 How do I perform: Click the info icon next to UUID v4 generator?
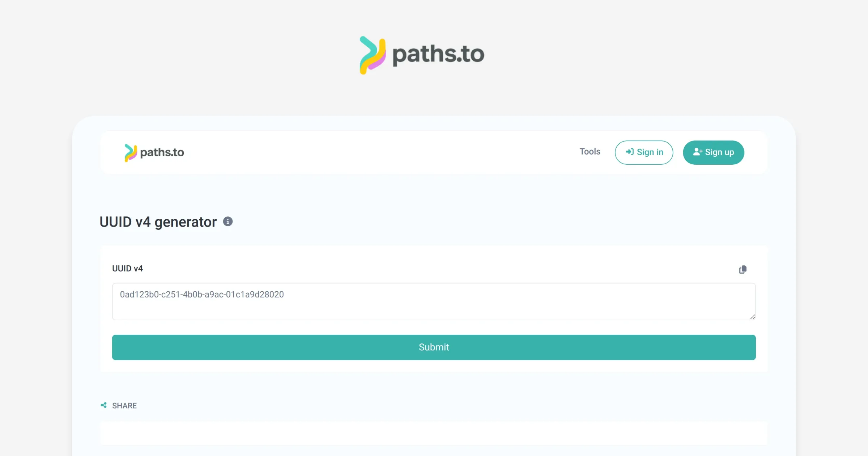coord(228,221)
